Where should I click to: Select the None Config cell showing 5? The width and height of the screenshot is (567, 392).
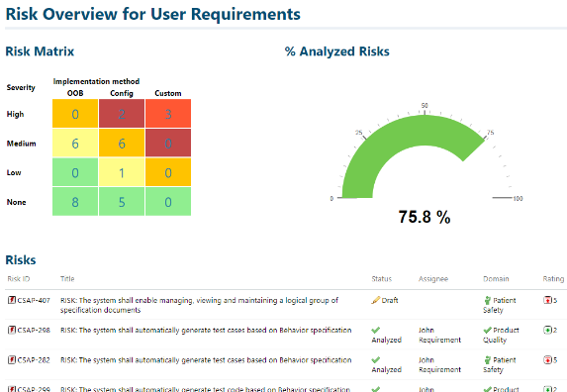tap(122, 201)
